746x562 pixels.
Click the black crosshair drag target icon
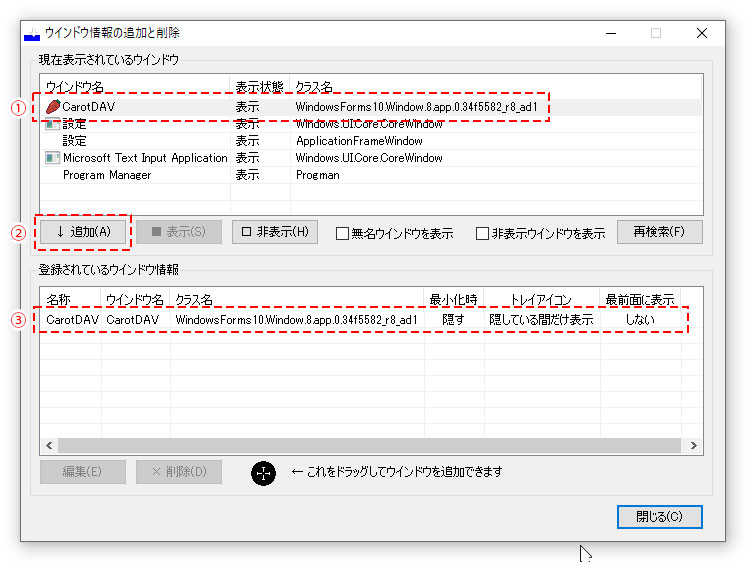[263, 473]
